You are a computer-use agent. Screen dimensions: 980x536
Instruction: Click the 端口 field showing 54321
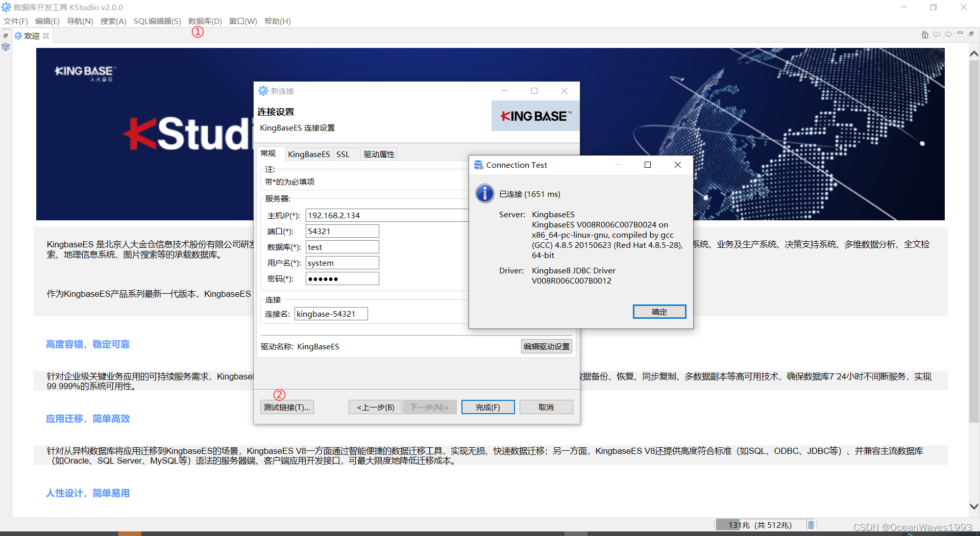[x=342, y=231]
